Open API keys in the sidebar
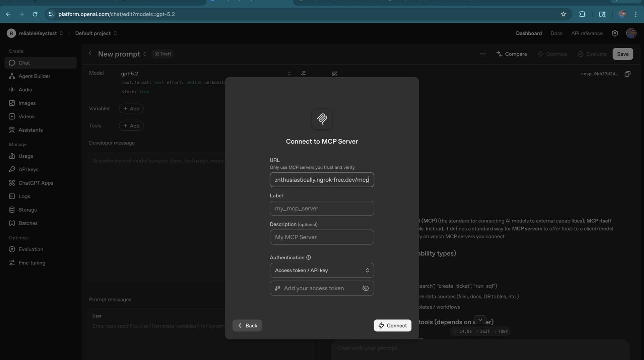 (x=41, y=169)
